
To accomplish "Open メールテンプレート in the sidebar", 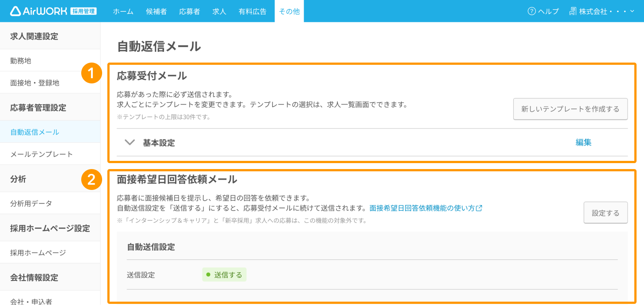I will [50, 154].
